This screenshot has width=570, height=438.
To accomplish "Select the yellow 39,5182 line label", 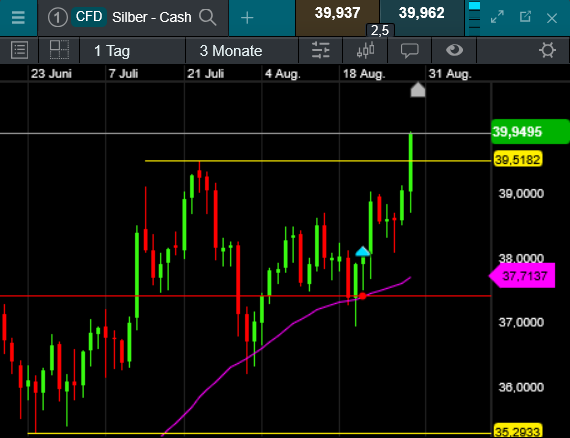I will (x=518, y=160).
